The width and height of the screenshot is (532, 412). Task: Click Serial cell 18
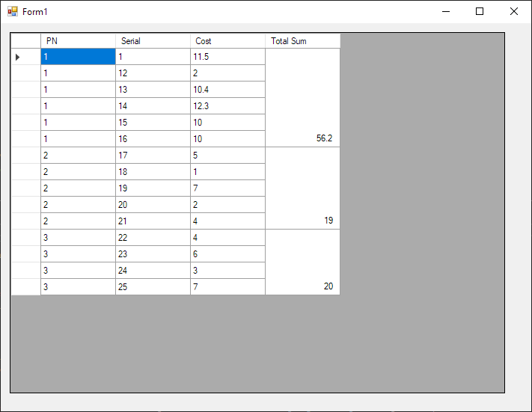click(x=153, y=171)
